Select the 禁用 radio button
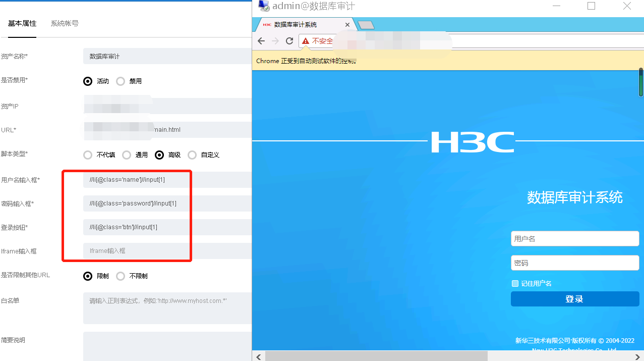The height and width of the screenshot is (361, 644). click(x=121, y=81)
